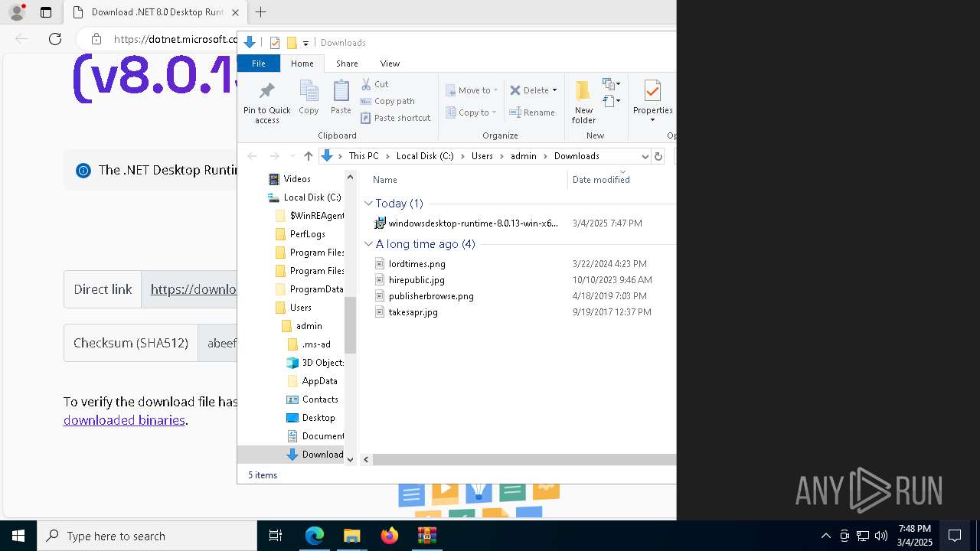980x551 pixels.
Task: Reload the page in Edge
Action: coord(55,39)
